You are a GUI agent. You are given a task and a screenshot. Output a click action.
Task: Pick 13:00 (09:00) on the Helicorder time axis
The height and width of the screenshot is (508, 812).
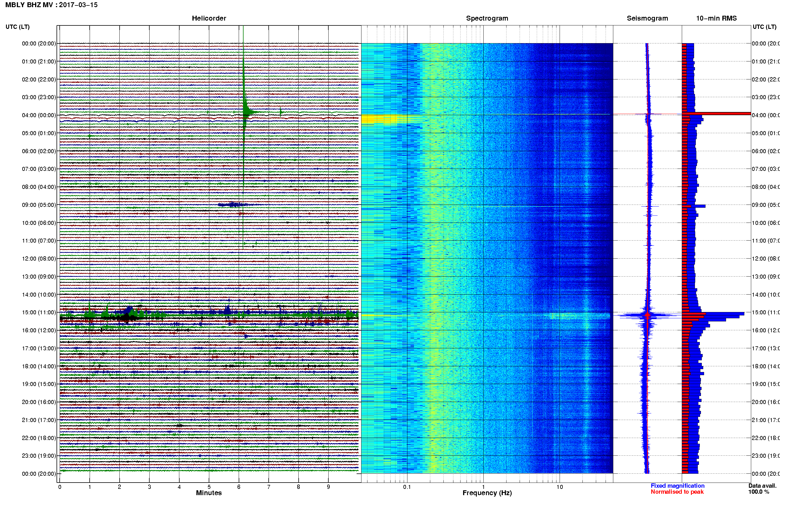(39, 277)
